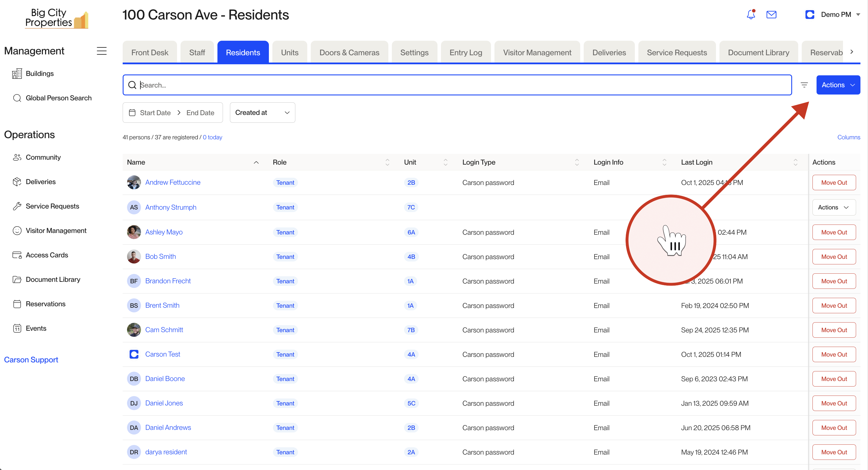This screenshot has width=868, height=470.
Task: Open Brandon Frecht's resident profile
Action: (x=168, y=281)
